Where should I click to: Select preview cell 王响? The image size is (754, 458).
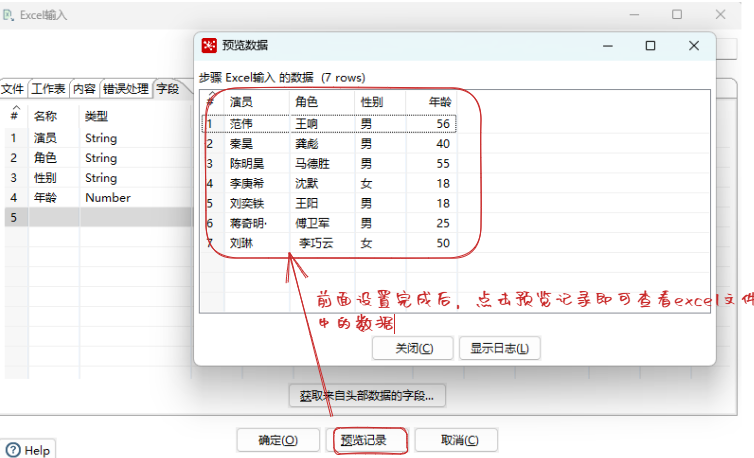coord(306,124)
